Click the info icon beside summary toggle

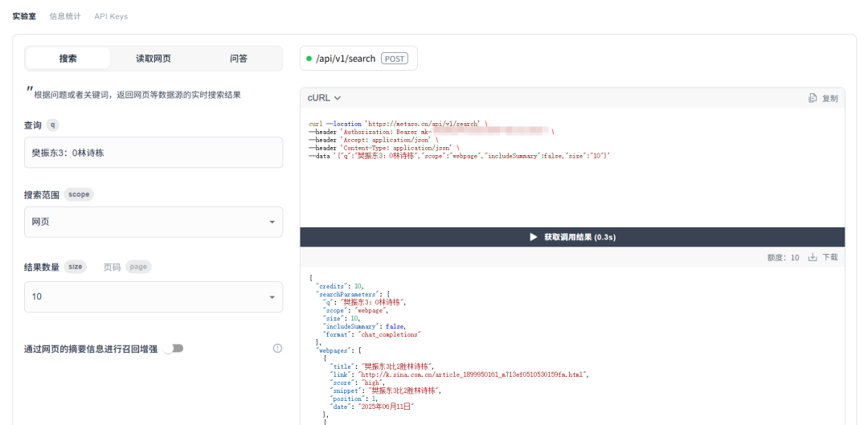coord(278,348)
